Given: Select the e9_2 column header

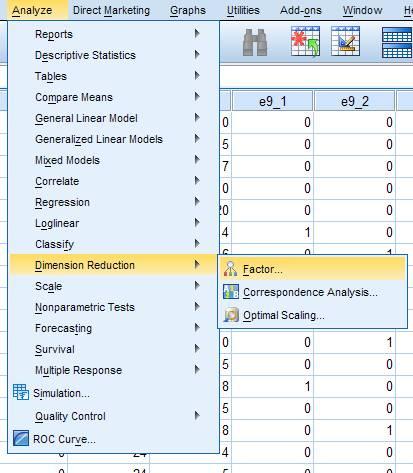Looking at the screenshot, I should pyautogui.click(x=355, y=101).
